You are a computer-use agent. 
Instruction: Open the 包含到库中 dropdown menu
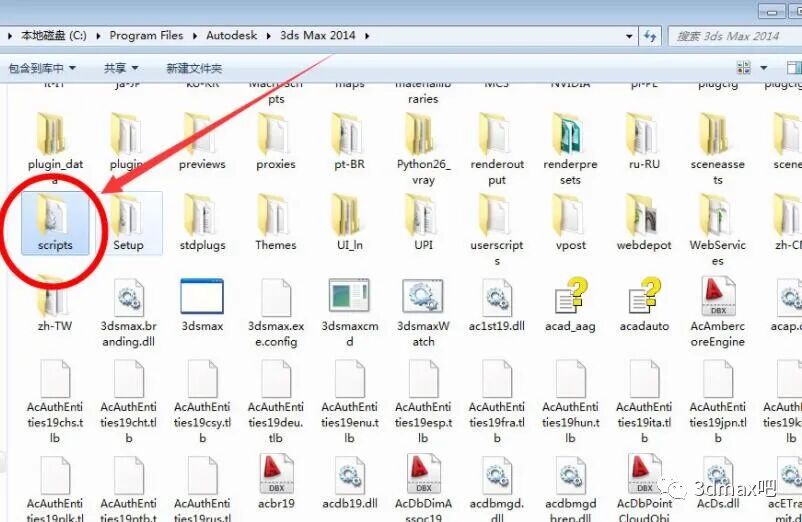pos(42,68)
